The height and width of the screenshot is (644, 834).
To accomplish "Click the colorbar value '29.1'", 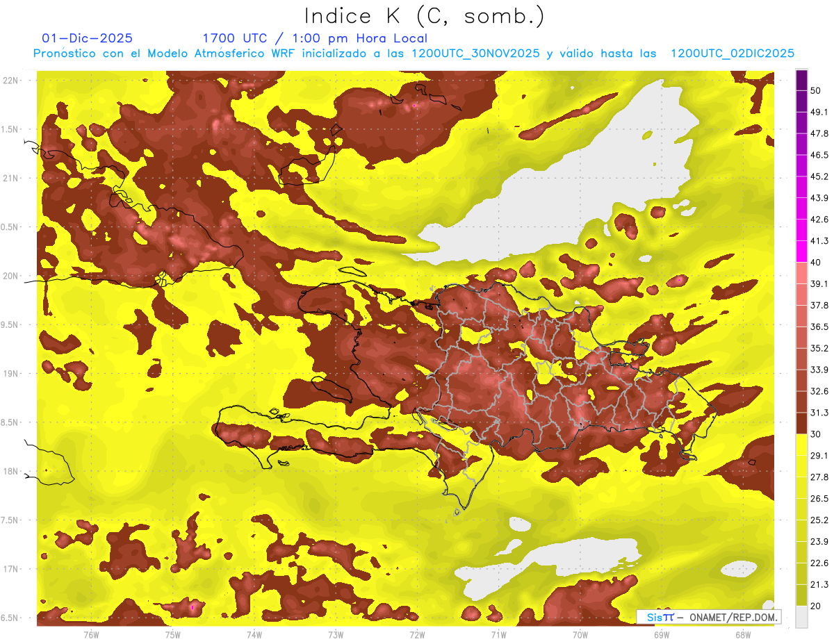I will coord(819,456).
